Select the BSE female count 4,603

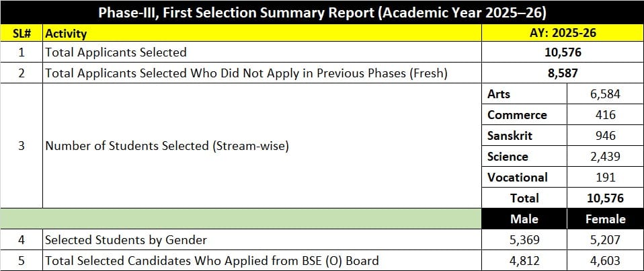pos(605,260)
